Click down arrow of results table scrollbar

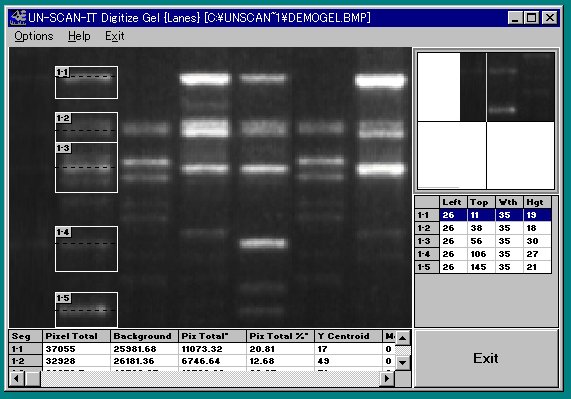click(403, 362)
